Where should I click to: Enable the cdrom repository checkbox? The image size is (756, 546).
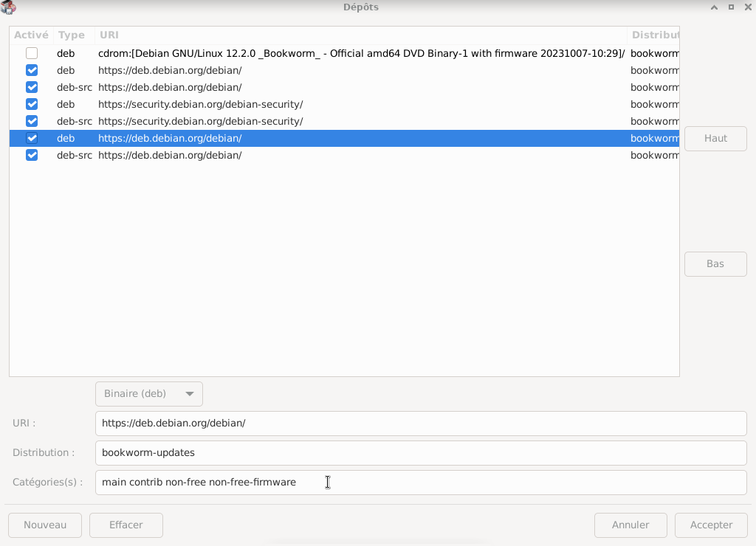[32, 53]
